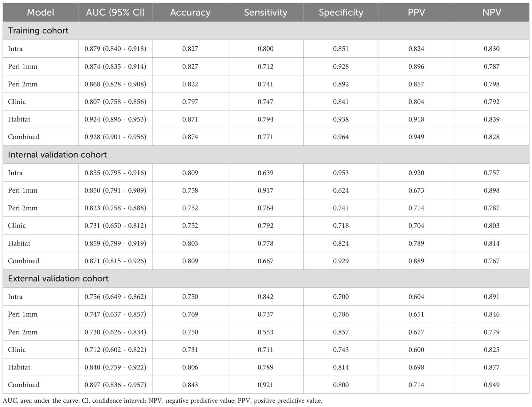
Task: Select Habitat label under External validation cohort
Action: (x=19, y=367)
